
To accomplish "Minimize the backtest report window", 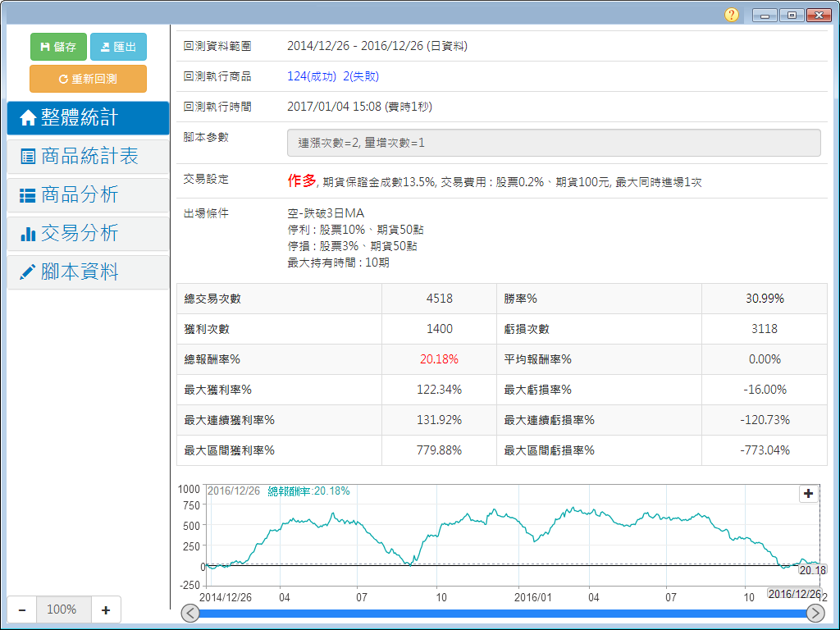I will (765, 15).
